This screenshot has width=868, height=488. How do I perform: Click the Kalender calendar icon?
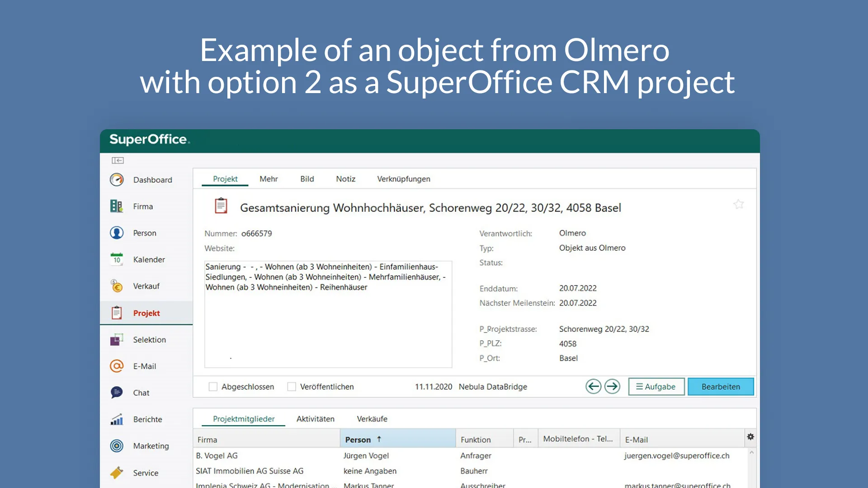(117, 259)
